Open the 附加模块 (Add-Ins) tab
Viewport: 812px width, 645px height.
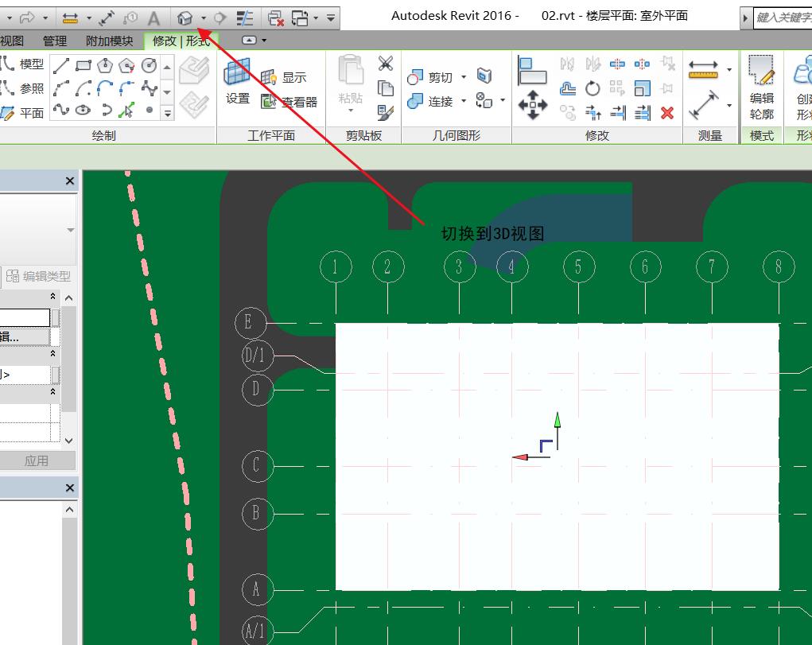tap(110, 41)
